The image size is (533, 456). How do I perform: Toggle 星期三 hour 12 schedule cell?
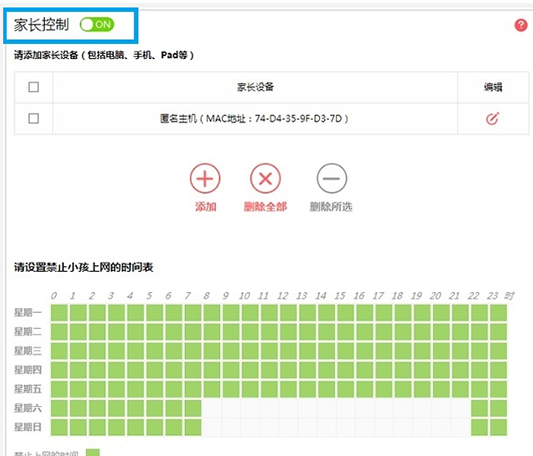click(288, 351)
